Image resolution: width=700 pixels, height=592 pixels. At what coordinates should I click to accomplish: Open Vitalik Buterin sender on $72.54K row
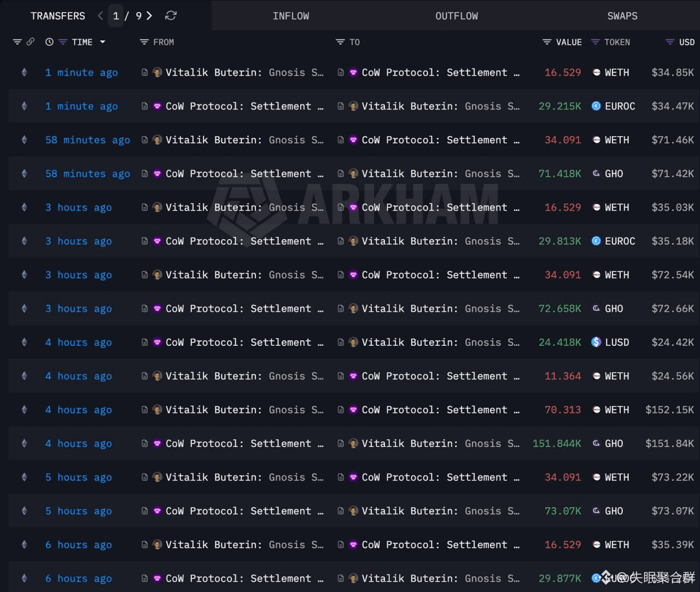pyautogui.click(x=244, y=275)
